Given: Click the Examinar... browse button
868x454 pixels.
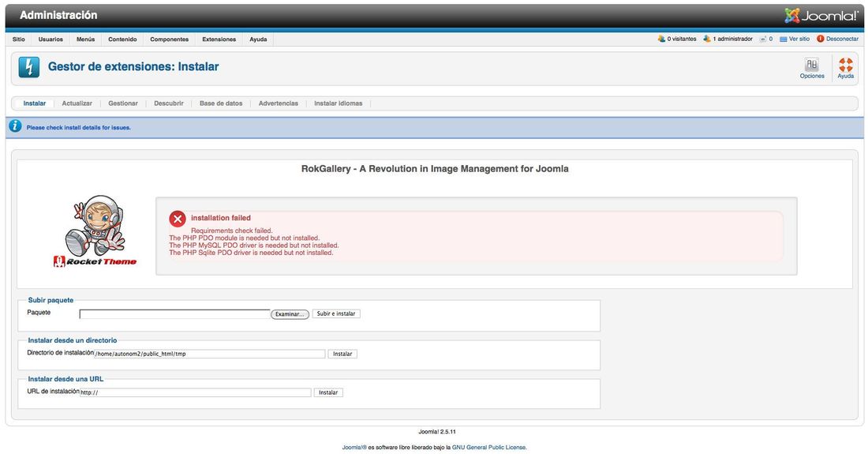Looking at the screenshot, I should tap(290, 314).
